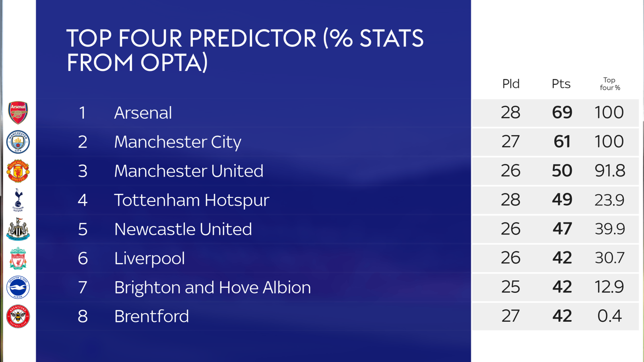
Task: Click the Liverpool club crest
Action: click(x=18, y=258)
